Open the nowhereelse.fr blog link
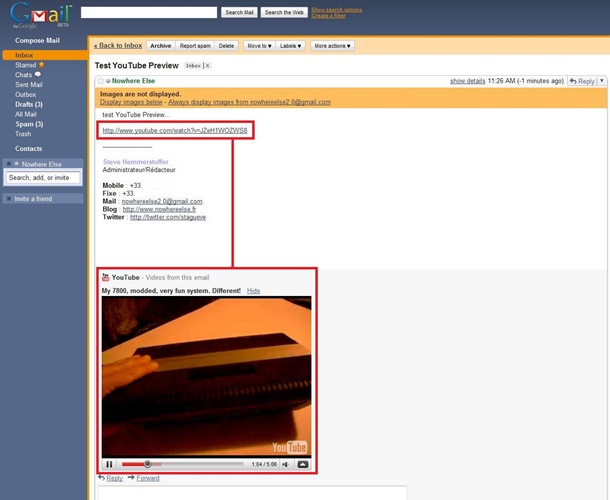 pos(160,209)
